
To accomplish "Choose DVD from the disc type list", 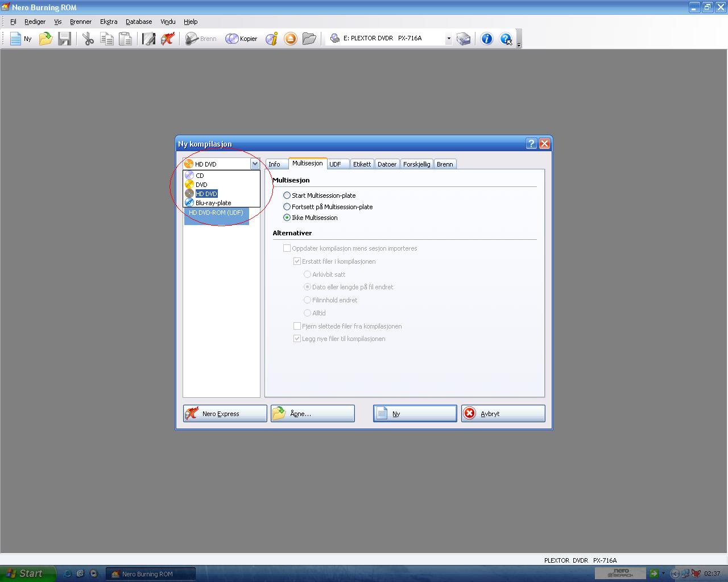I will pyautogui.click(x=221, y=185).
